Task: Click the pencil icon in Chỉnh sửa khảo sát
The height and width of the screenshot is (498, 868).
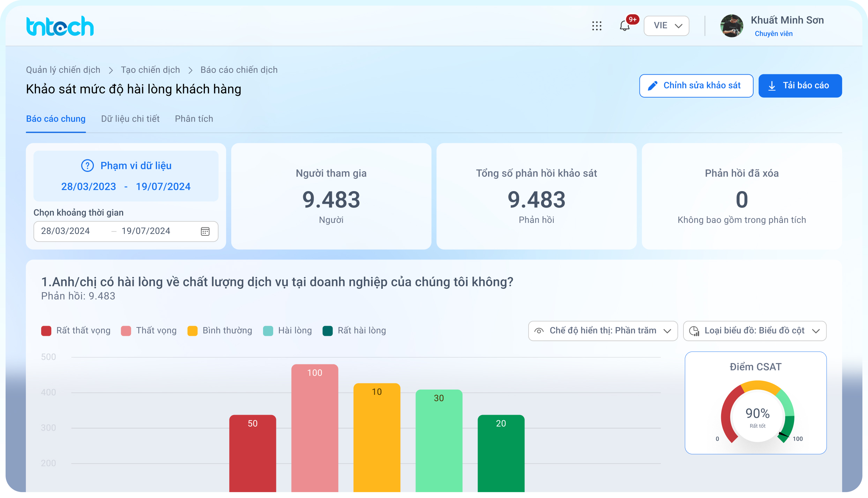Action: point(652,86)
